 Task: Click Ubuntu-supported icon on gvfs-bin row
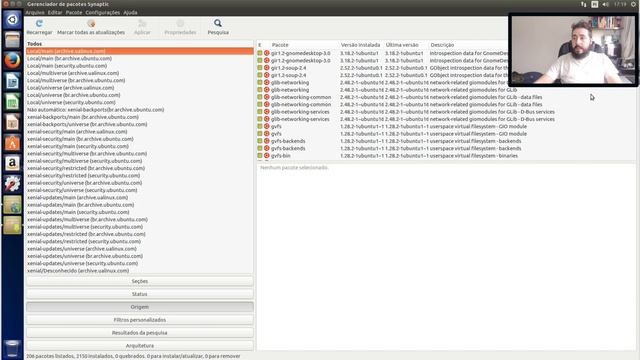pos(267,156)
